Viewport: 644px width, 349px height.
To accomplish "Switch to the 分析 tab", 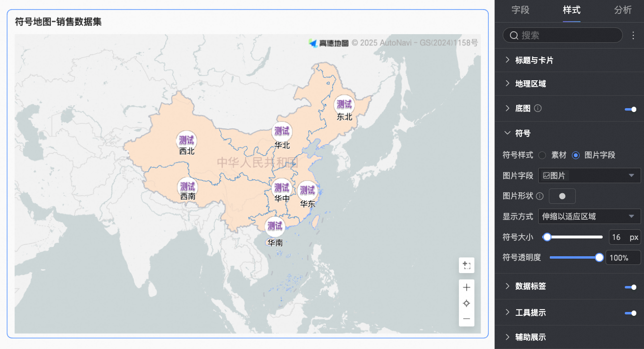I will point(623,10).
